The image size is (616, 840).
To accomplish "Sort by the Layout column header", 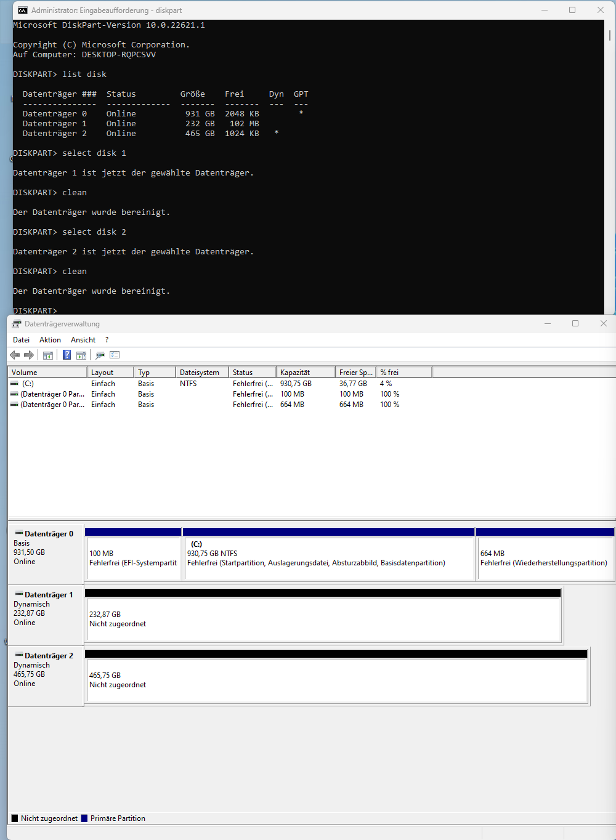I will point(110,373).
